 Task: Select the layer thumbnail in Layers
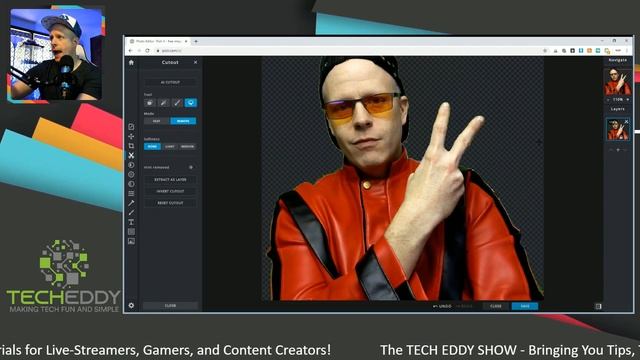point(617,129)
